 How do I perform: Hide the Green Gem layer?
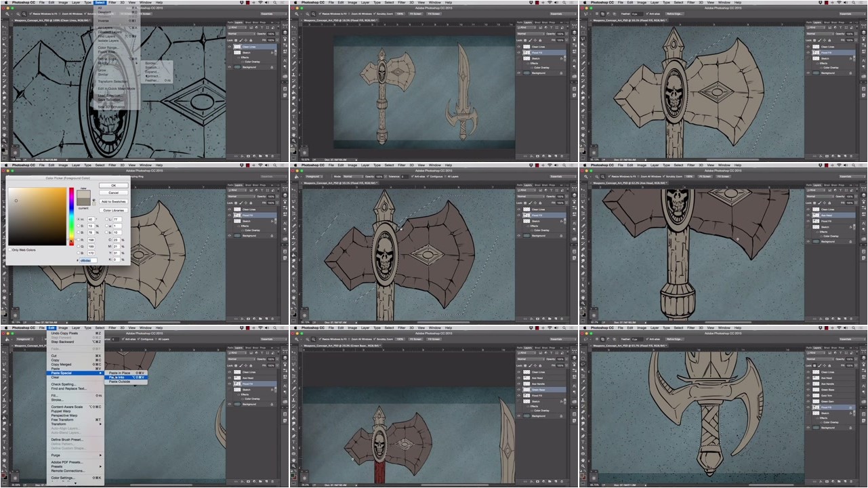[x=808, y=401]
